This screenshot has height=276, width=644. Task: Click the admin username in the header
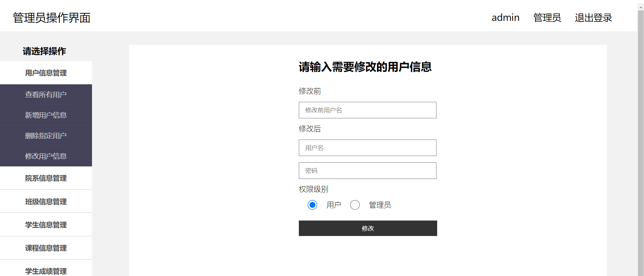(505, 17)
